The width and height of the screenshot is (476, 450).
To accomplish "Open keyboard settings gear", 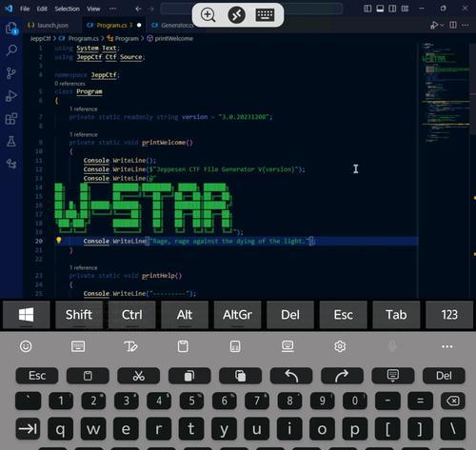I will point(340,346).
